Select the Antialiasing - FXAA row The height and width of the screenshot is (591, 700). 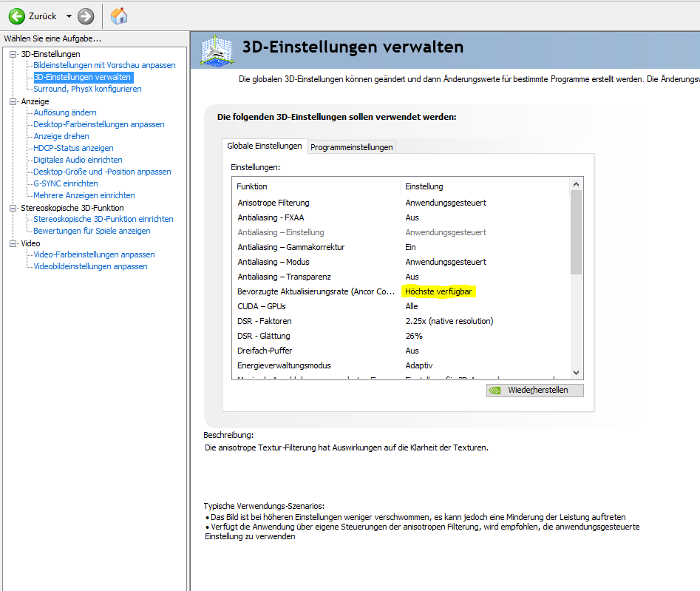coord(401,217)
